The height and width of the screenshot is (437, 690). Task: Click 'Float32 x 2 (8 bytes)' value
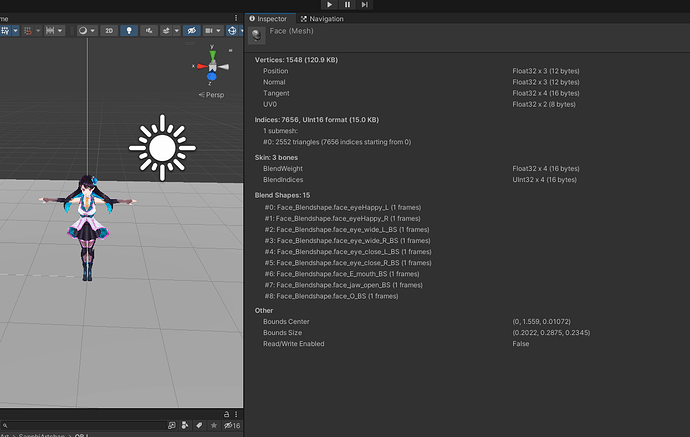[x=544, y=104]
